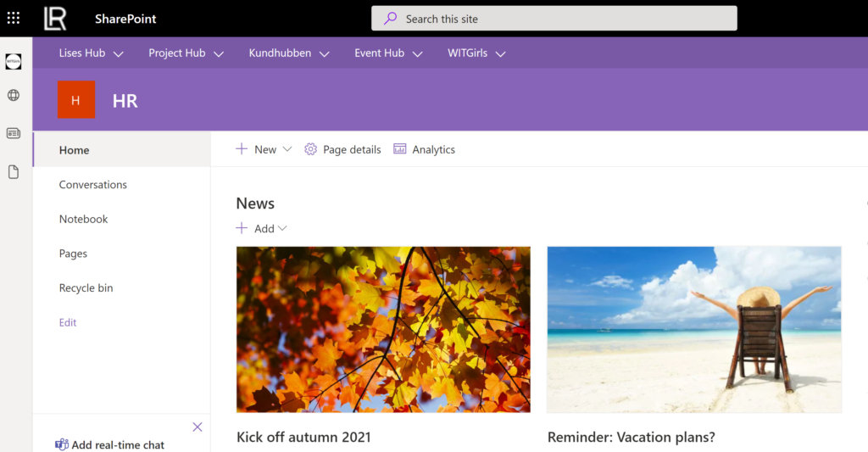Expand the Project Hub menu chevron
Viewport: 868px width, 452px height.
point(219,53)
